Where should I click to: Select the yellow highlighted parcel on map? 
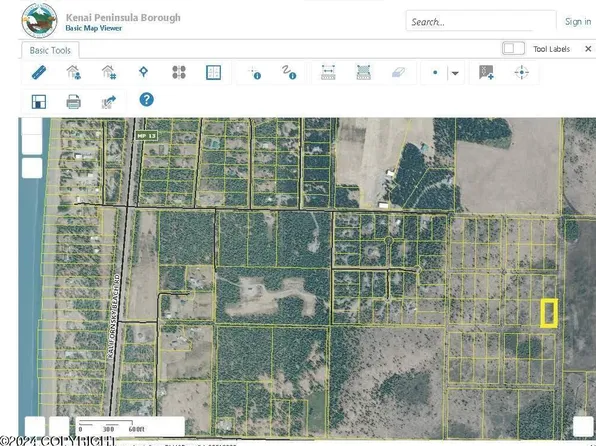coord(549,313)
